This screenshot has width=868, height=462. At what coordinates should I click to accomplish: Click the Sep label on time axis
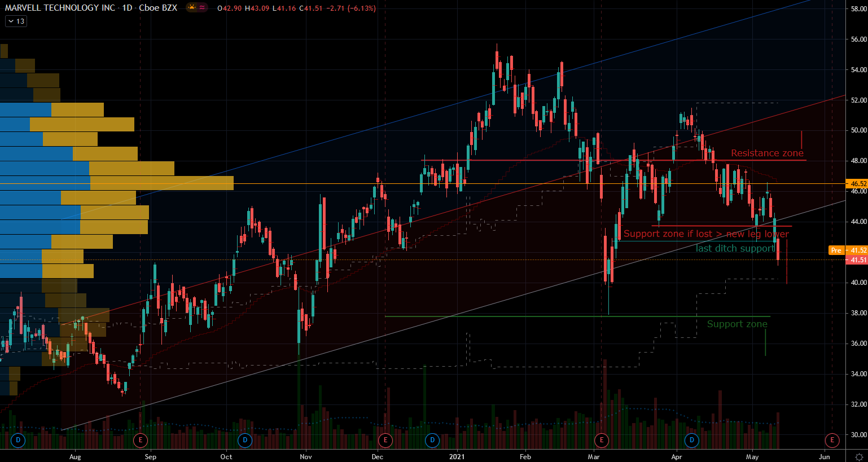tap(150, 457)
